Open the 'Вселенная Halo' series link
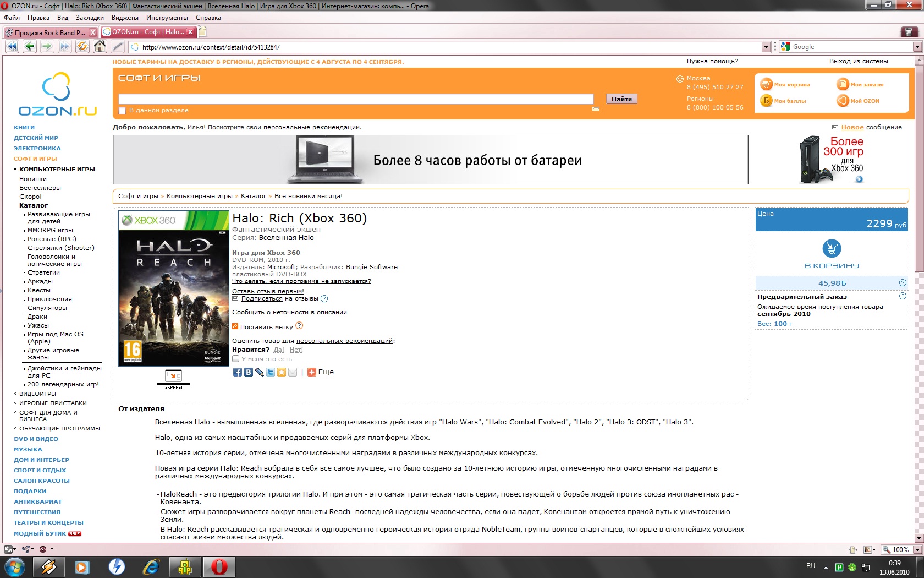 coord(286,238)
